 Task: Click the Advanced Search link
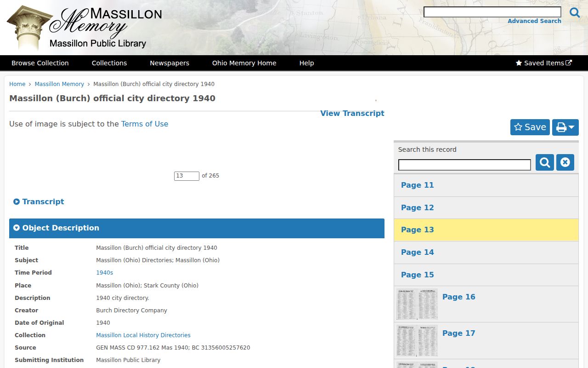(534, 21)
